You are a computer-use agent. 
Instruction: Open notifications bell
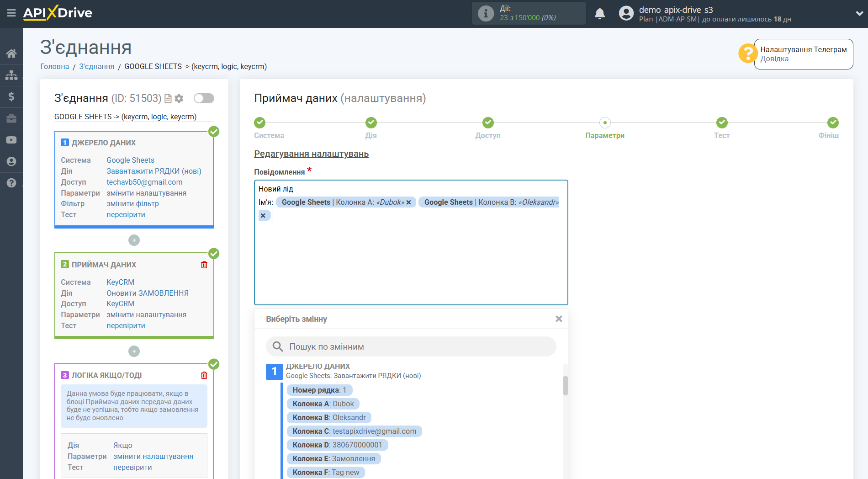tap(600, 13)
